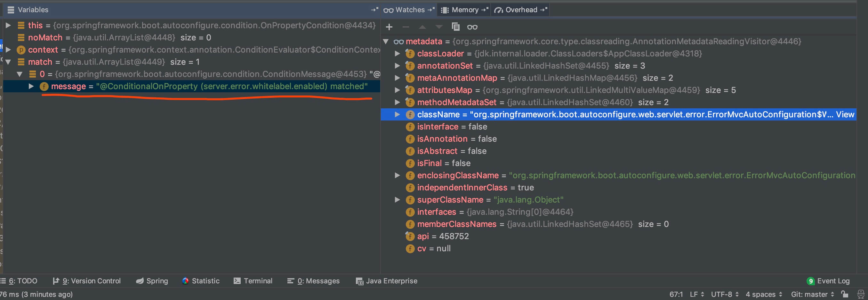Click the Git: master branch widget
868x300 pixels.
[x=812, y=295]
